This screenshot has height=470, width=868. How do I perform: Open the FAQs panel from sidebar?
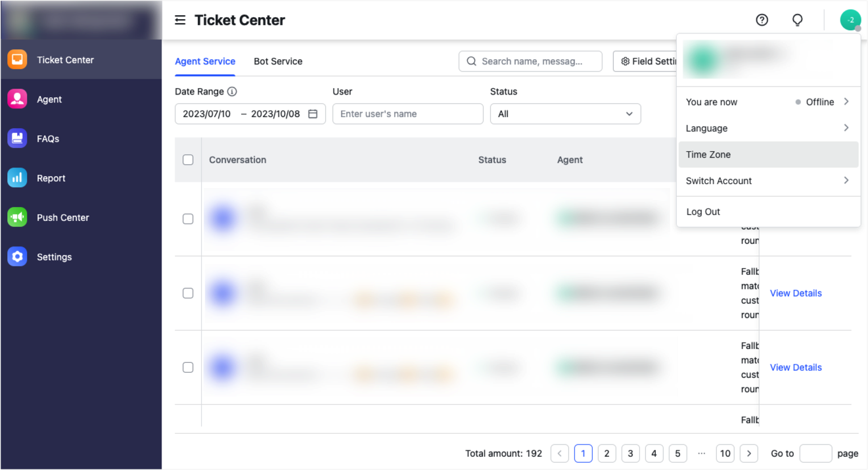16,138
